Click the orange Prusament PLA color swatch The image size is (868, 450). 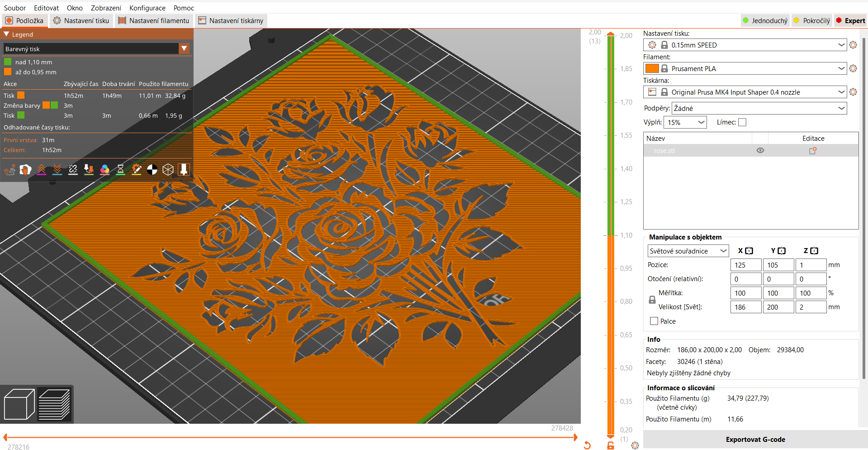tap(651, 69)
